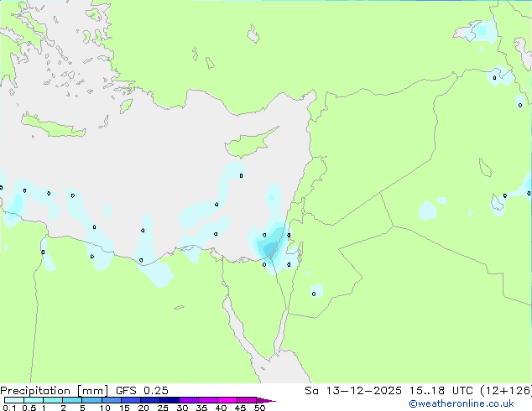
Task: Click the legend value '10'
Action: click(x=105, y=408)
